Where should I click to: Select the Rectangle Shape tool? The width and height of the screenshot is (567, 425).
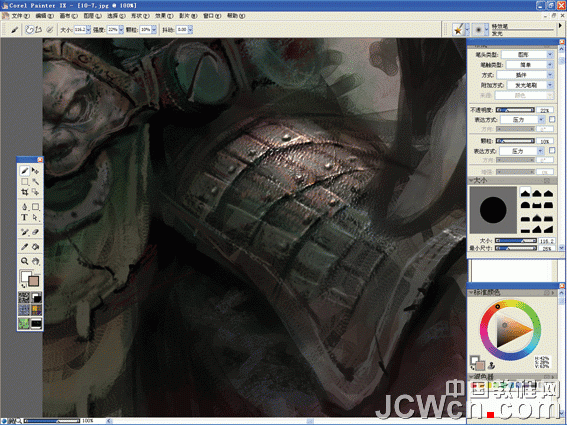(x=35, y=207)
